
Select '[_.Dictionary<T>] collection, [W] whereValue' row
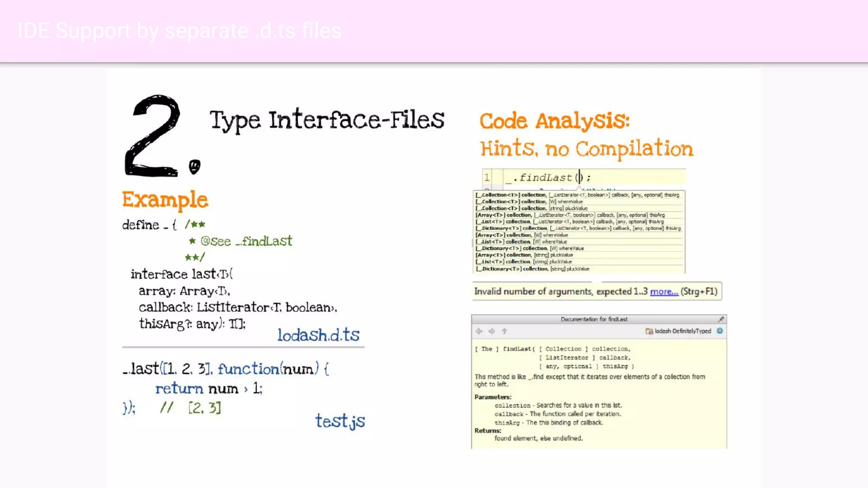pos(579,249)
